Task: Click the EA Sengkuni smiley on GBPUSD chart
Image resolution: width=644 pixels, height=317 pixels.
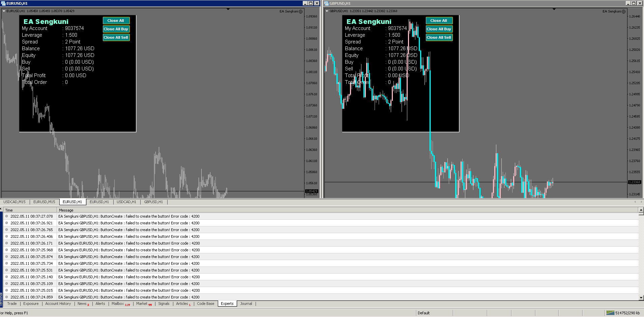Action: pyautogui.click(x=624, y=11)
